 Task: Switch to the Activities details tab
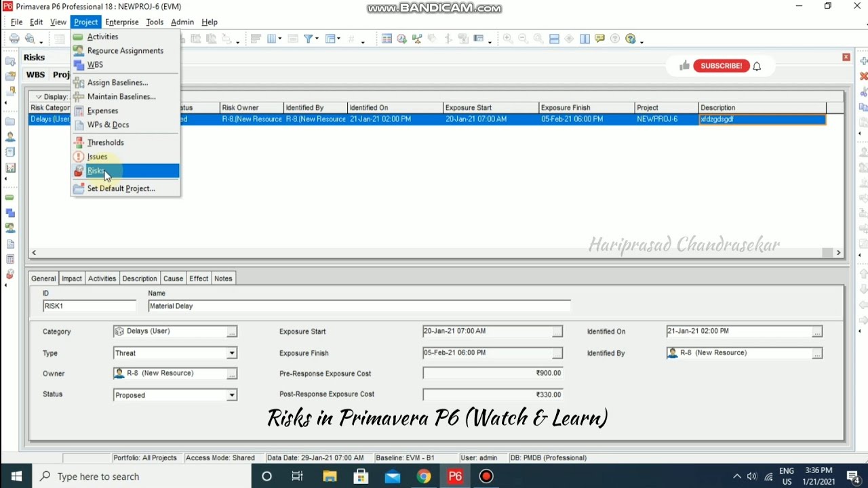click(102, 279)
